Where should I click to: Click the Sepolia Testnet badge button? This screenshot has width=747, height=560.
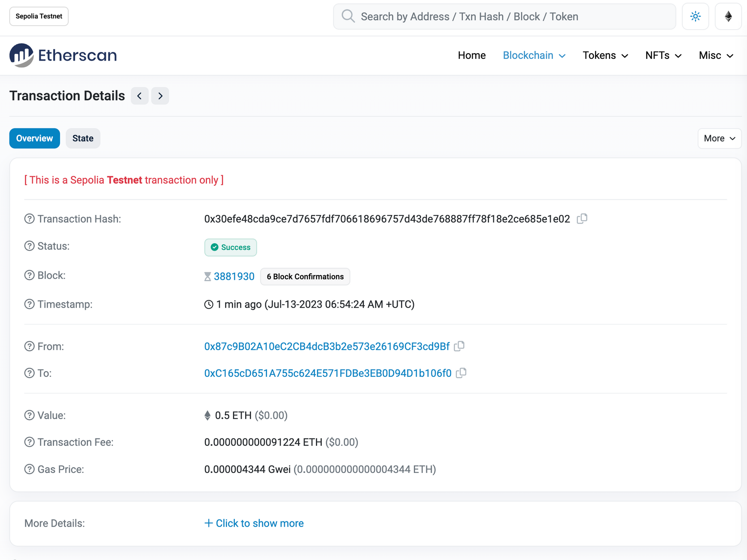tap(39, 16)
